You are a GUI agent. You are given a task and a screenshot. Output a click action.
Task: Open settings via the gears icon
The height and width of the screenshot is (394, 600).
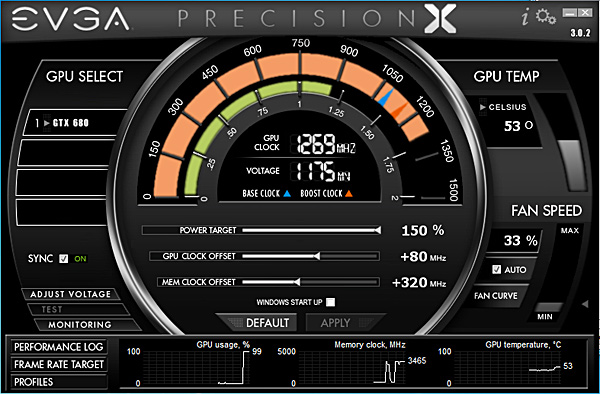(546, 17)
